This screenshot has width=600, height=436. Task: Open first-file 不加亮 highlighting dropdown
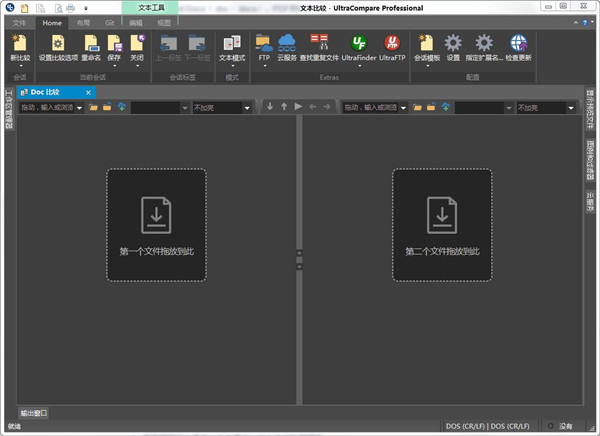pos(247,108)
